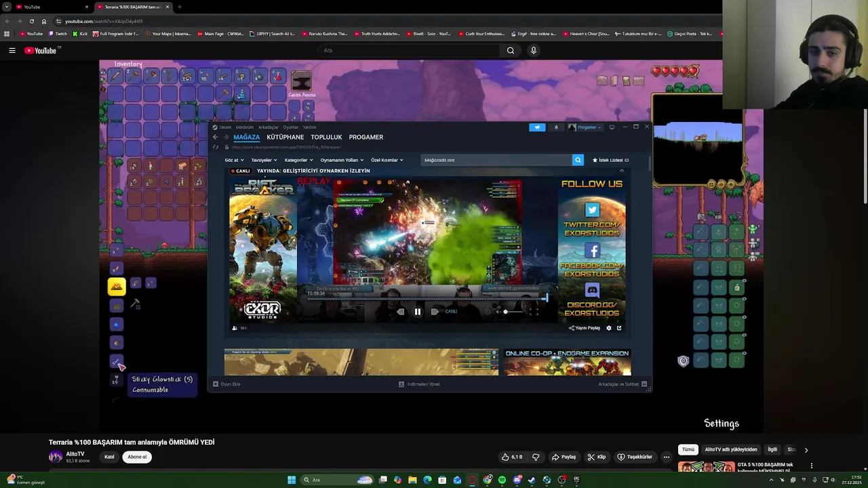Expand the 'Göz at' store dropdown
The height and width of the screenshot is (488, 868).
click(234, 160)
